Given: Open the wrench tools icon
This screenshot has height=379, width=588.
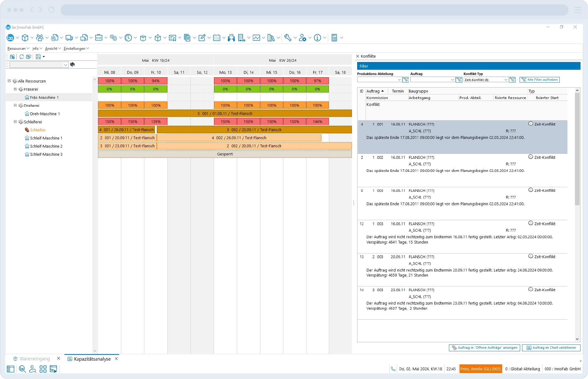Looking at the screenshot, I should click(x=288, y=38).
